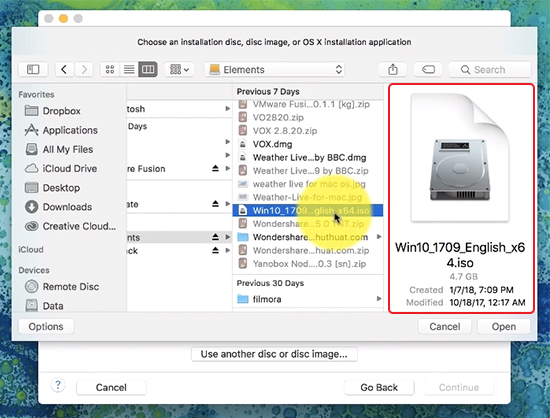The width and height of the screenshot is (550, 418).
Task: Expand the 're Fusion' volume arrow
Action: (228, 168)
